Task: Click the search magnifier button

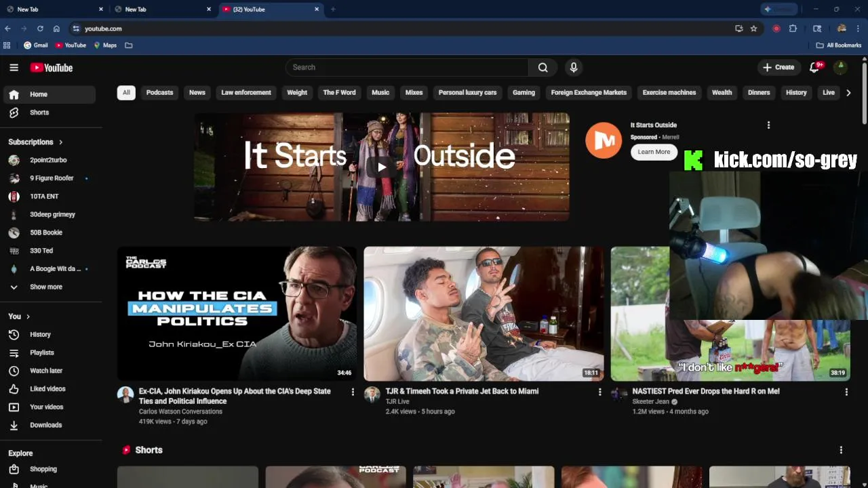Action: click(x=542, y=67)
